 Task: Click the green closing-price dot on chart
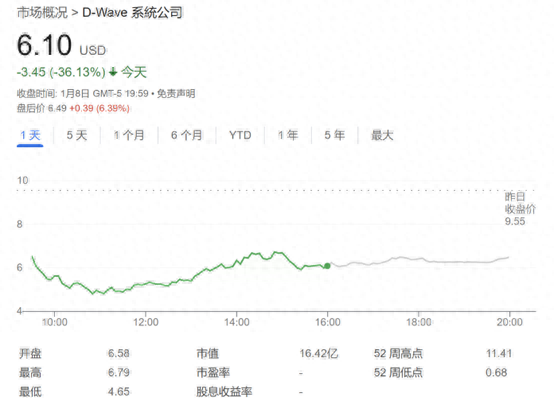[327, 266]
